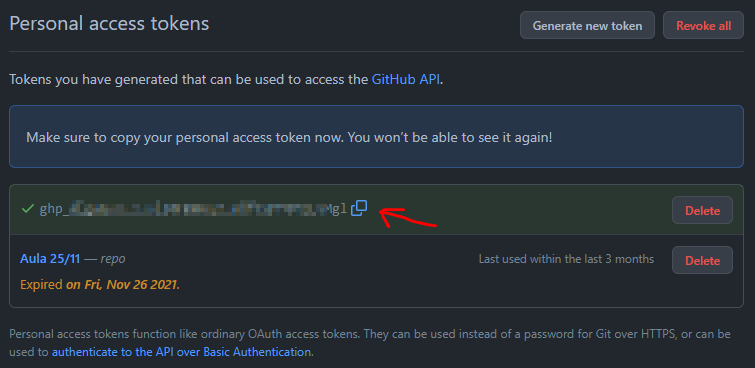Open the GitHub API link
755x368 pixels.
click(405, 79)
